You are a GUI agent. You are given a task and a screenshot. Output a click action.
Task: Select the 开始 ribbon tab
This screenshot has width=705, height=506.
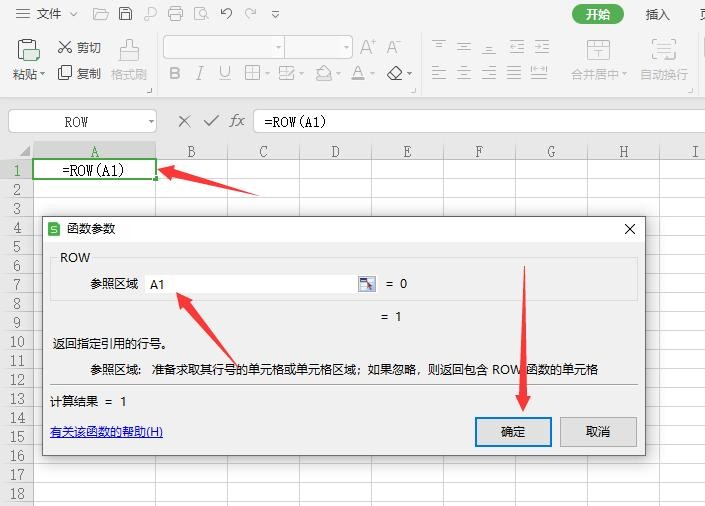click(x=598, y=14)
